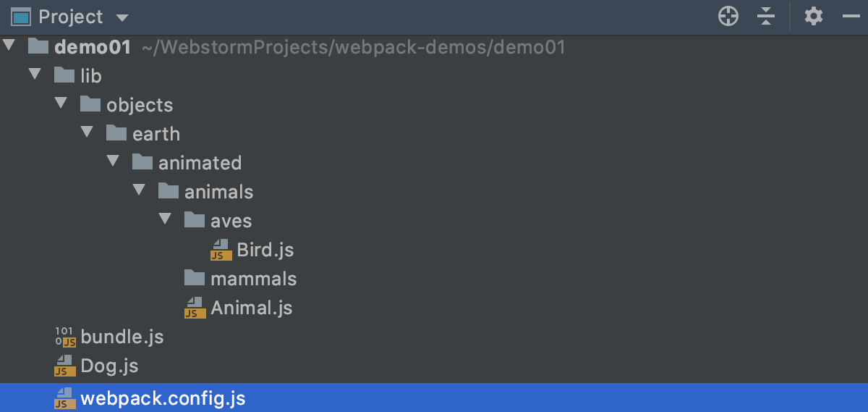868x412 pixels.
Task: Click the mammals folder icon
Action: (195, 278)
